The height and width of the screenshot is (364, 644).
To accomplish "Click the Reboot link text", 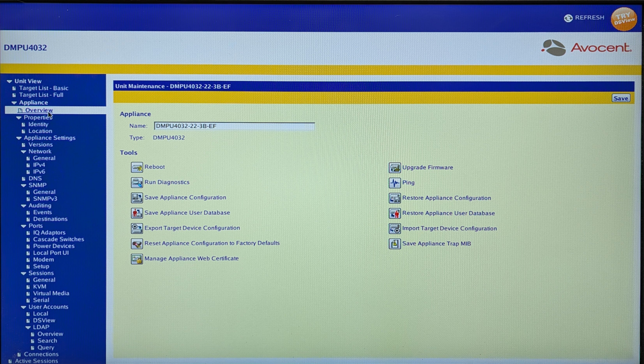I will click(x=155, y=167).
